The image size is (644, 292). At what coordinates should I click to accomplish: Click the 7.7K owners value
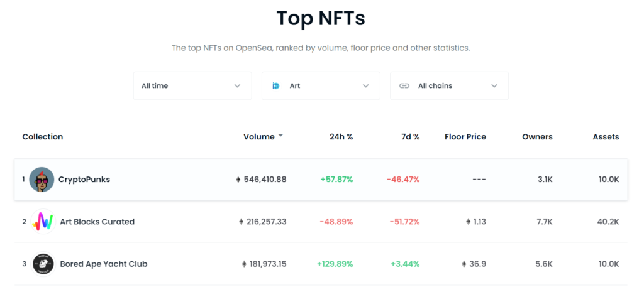545,222
